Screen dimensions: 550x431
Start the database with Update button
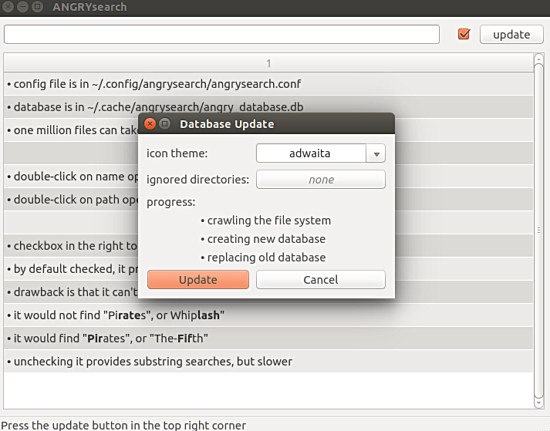198,280
